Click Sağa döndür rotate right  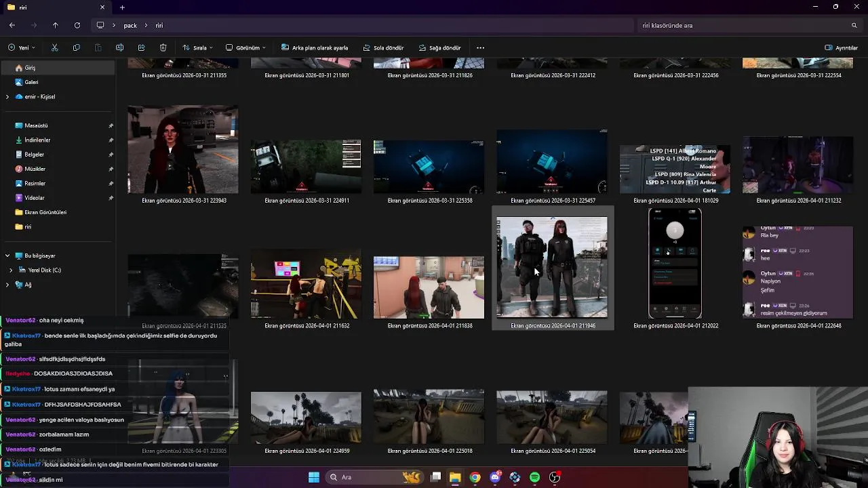tap(440, 48)
